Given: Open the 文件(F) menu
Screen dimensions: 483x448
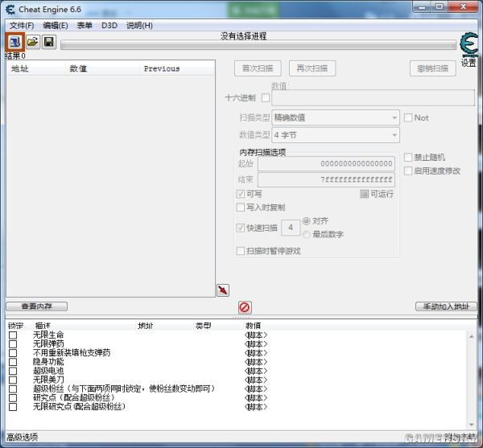Looking at the screenshot, I should click(x=22, y=26).
